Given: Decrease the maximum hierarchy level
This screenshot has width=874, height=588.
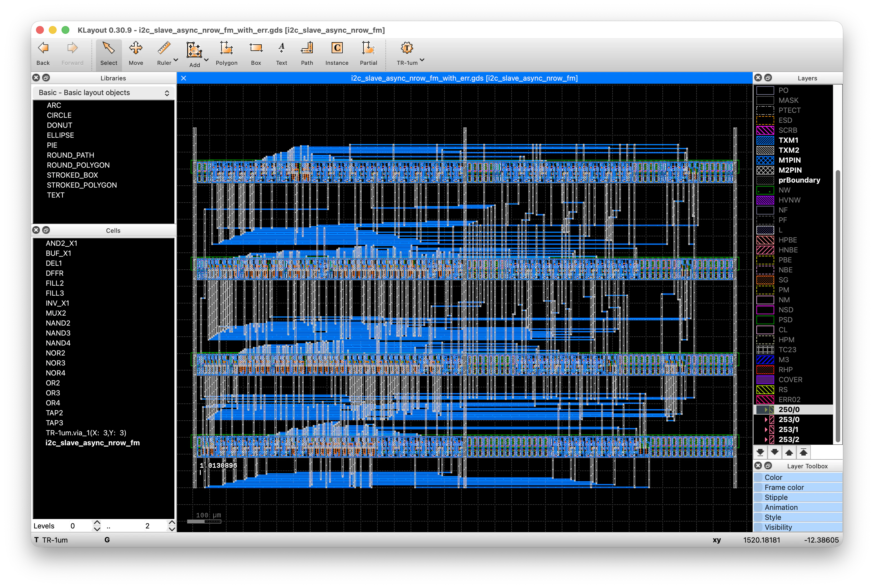Looking at the screenshot, I should (171, 529).
